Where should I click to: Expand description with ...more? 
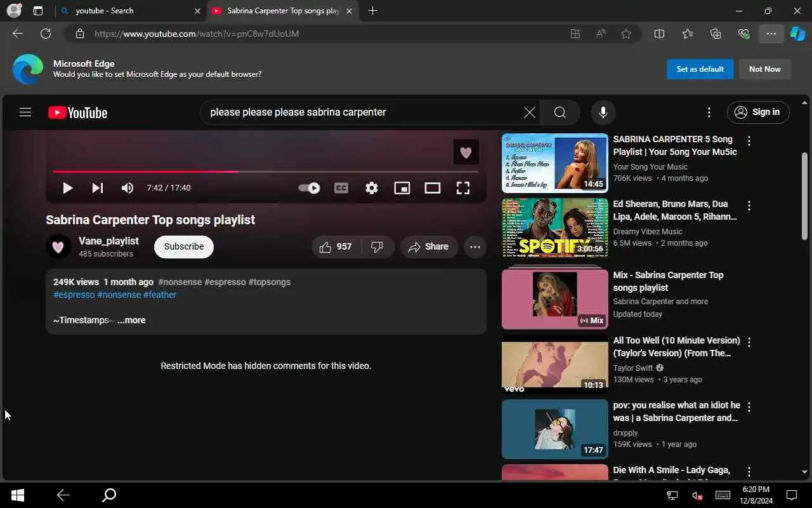pos(131,320)
